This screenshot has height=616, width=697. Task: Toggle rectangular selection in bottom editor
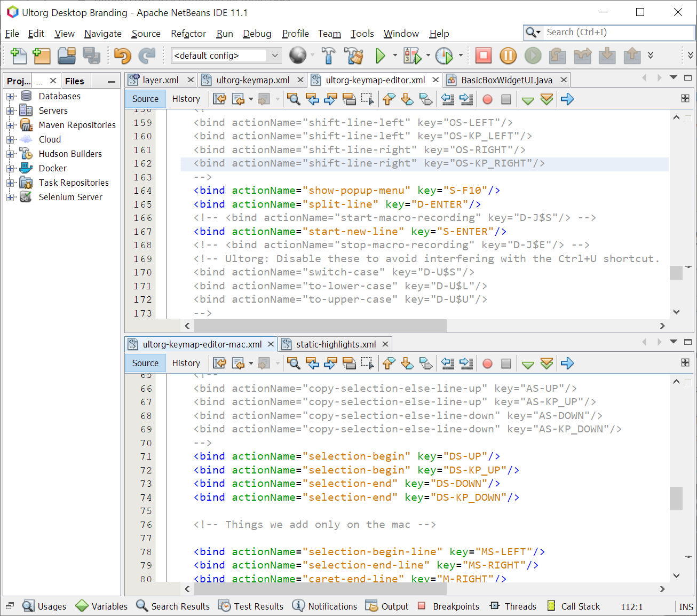pos(367,363)
